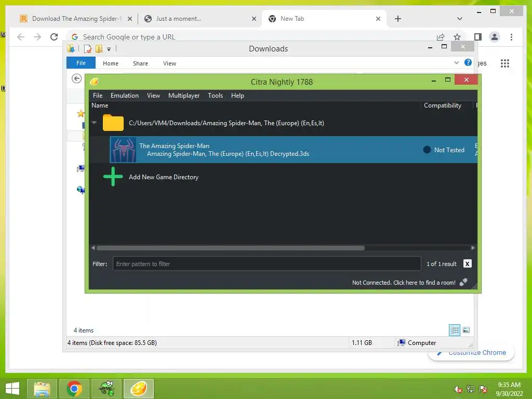Click the multiplayer connection plug icon

[463, 282]
